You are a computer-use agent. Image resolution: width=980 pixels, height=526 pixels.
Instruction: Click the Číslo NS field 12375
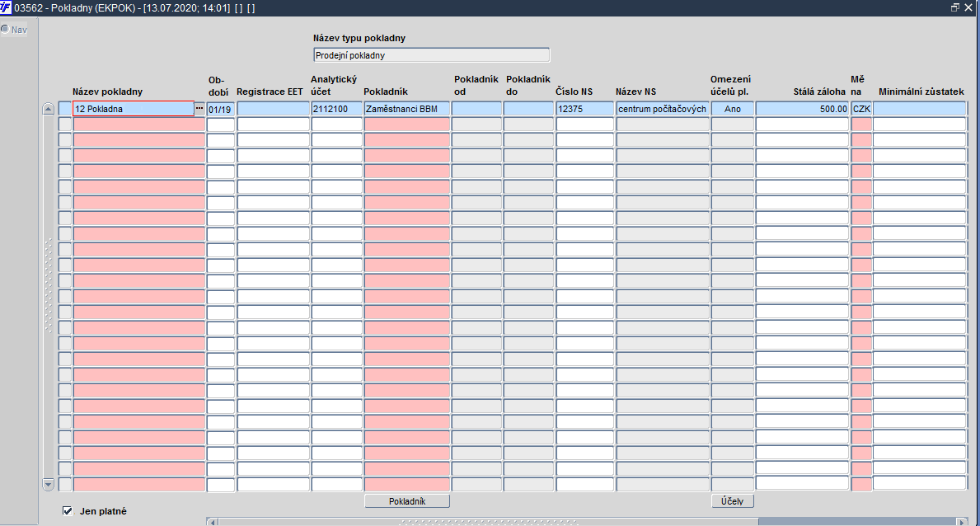point(585,109)
